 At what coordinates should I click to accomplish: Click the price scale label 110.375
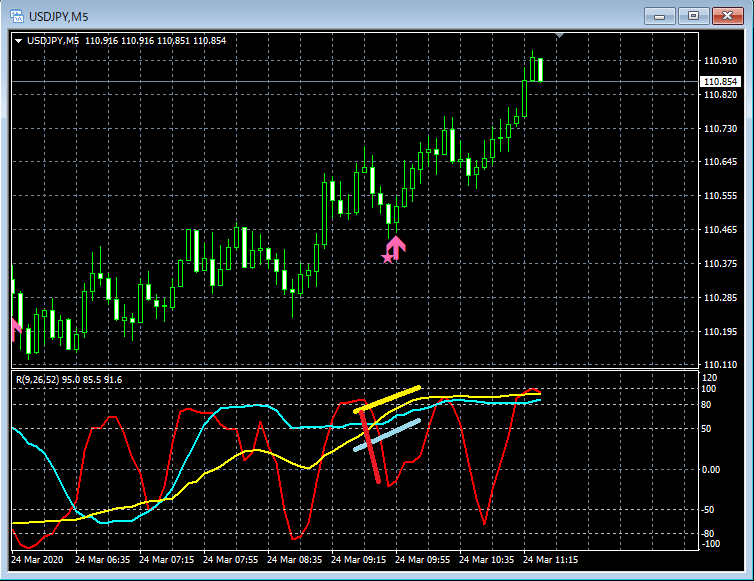point(720,264)
